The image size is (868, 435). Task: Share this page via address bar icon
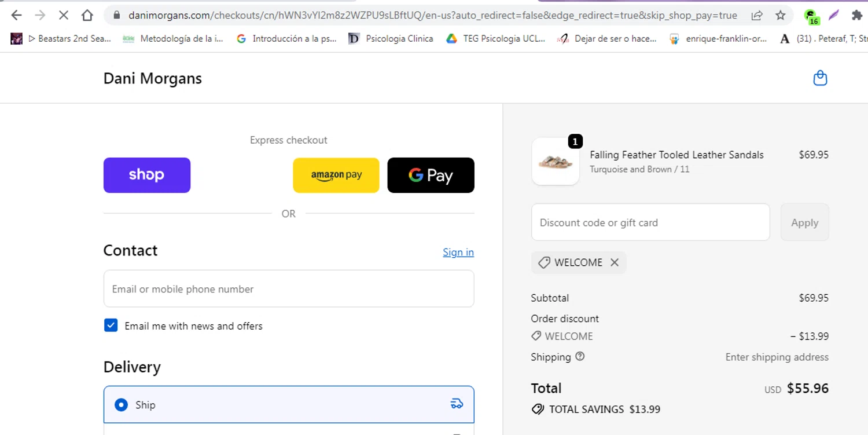(757, 16)
